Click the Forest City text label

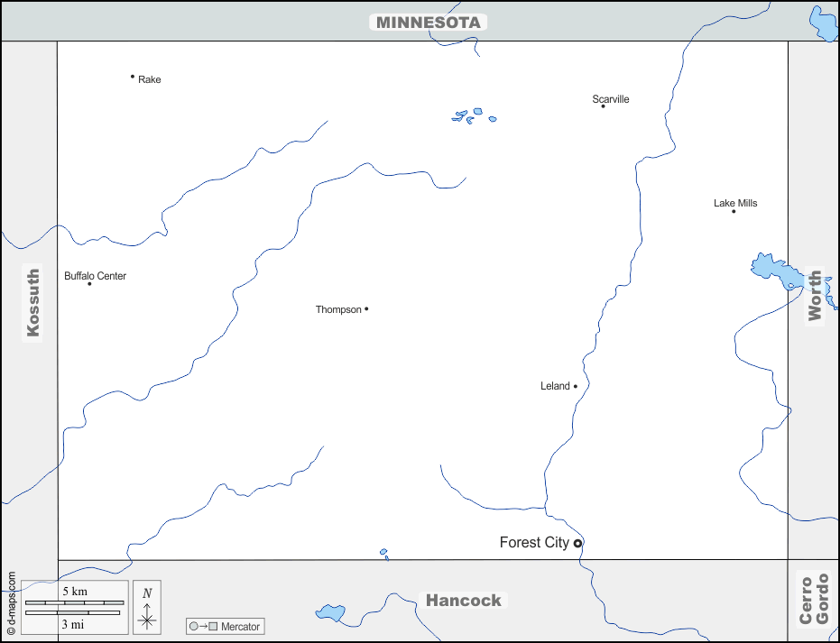click(x=534, y=542)
